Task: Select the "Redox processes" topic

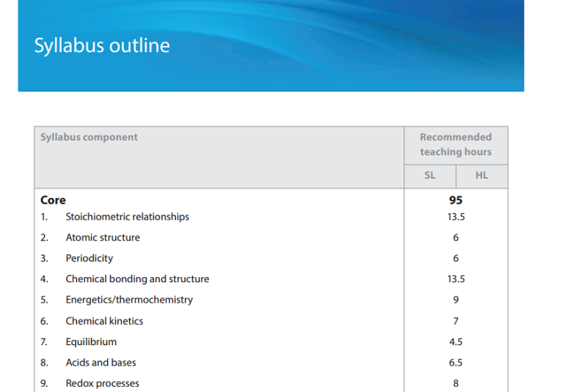Action: [x=103, y=383]
